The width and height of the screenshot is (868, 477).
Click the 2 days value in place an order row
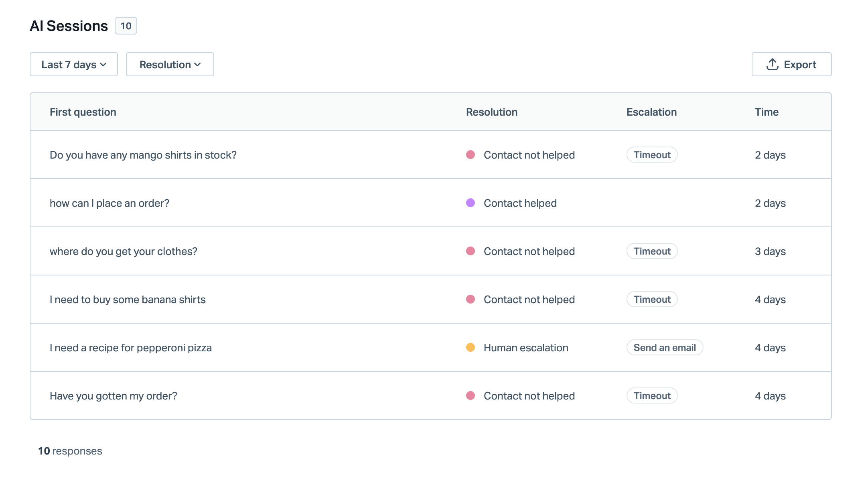[770, 203]
